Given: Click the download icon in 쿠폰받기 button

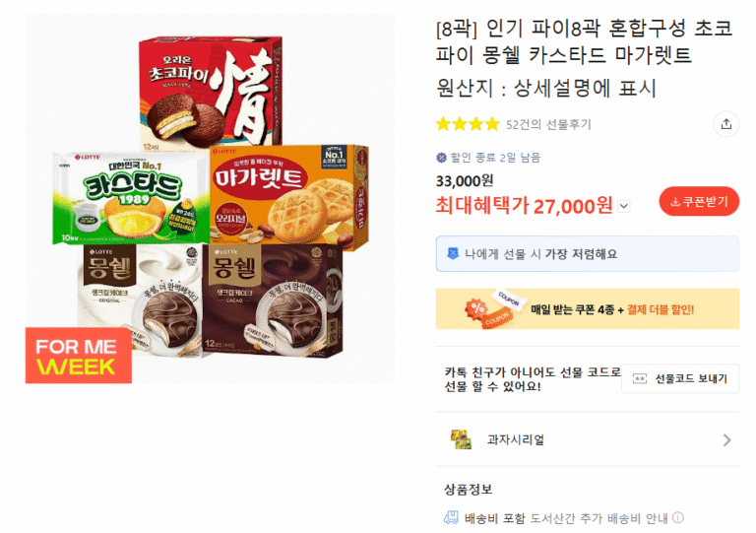Looking at the screenshot, I should point(675,202).
